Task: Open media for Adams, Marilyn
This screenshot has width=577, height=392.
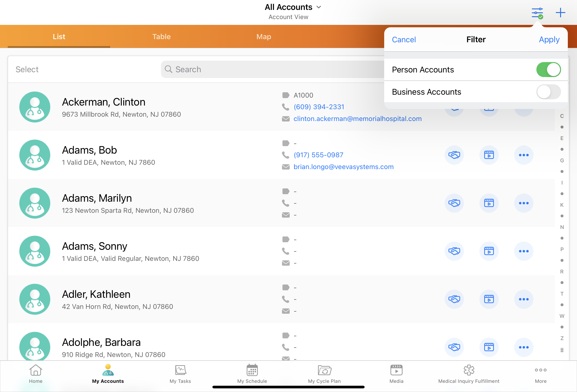Action: click(489, 203)
